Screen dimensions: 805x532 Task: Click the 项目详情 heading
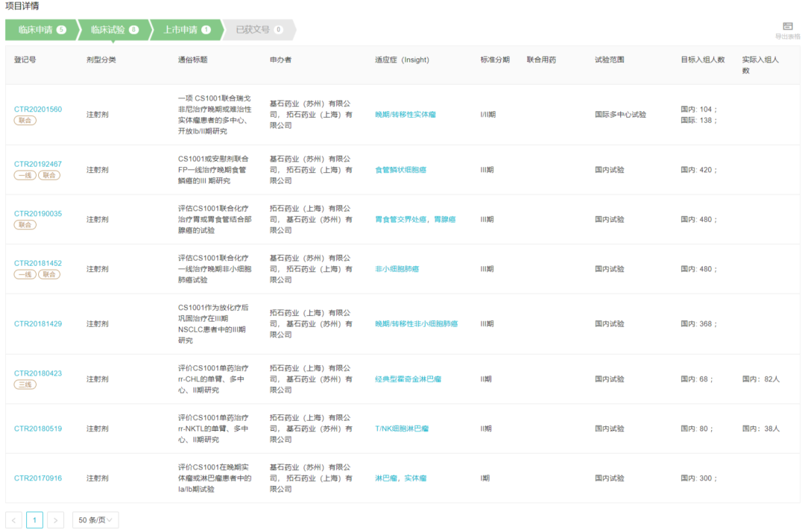click(22, 6)
